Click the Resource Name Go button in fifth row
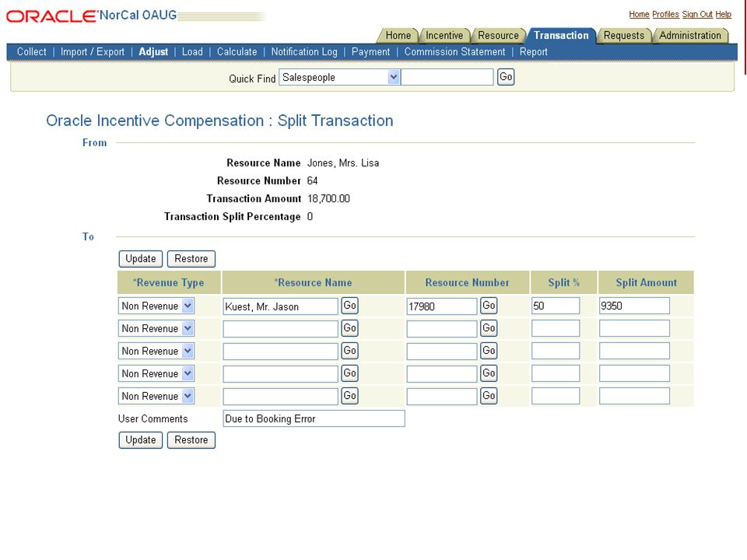The height and width of the screenshot is (560, 747). (349, 396)
